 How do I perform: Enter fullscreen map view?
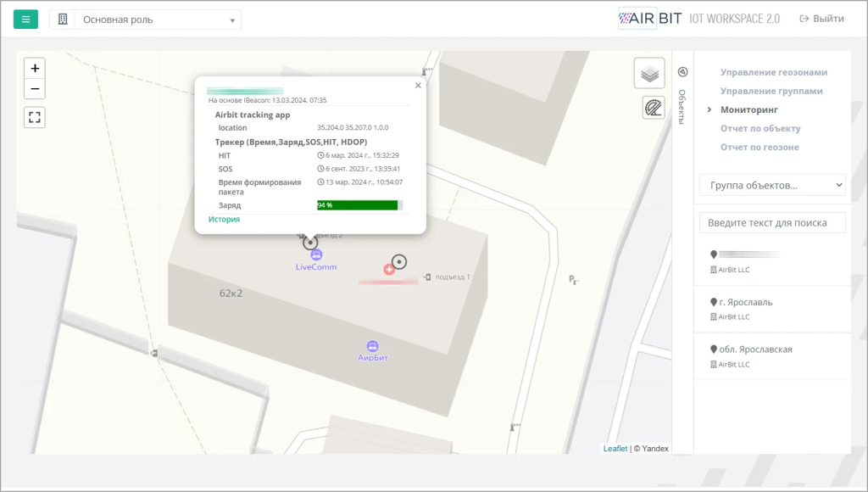click(35, 118)
